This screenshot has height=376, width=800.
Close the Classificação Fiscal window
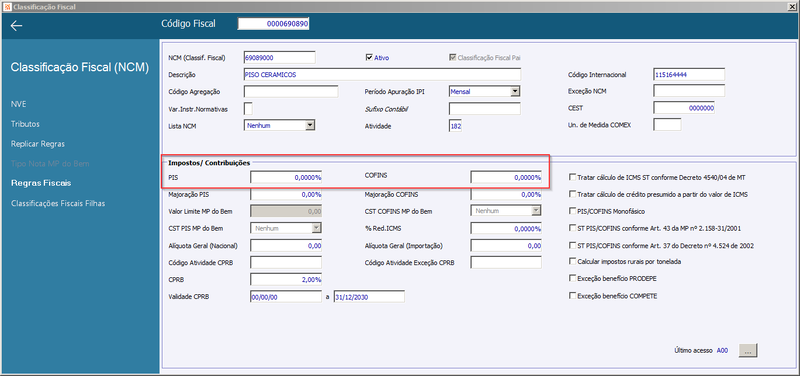(791, 6)
